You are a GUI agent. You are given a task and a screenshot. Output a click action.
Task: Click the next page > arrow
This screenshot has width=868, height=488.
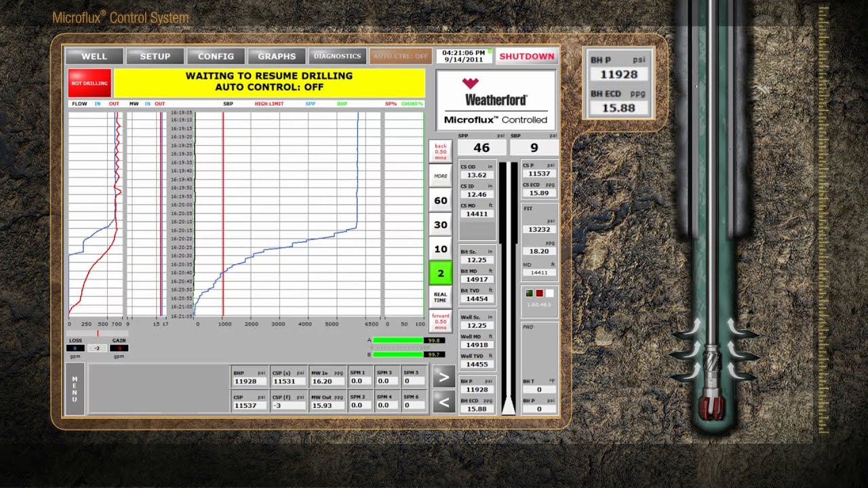(x=443, y=377)
